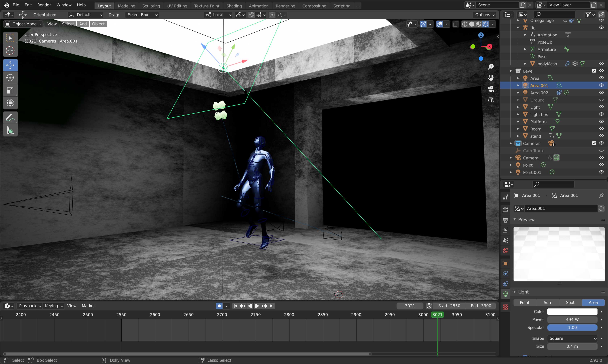Open the Scene properties tab
608x364 pixels.
[x=505, y=240]
